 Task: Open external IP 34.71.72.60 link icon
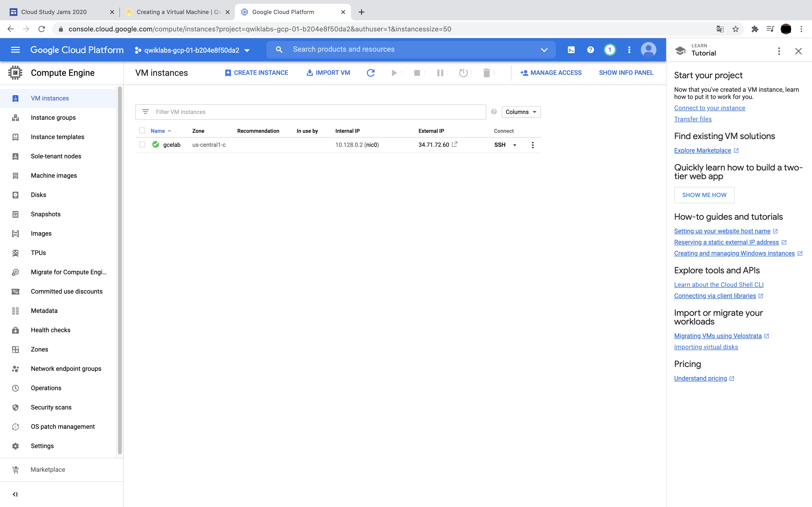[455, 145]
